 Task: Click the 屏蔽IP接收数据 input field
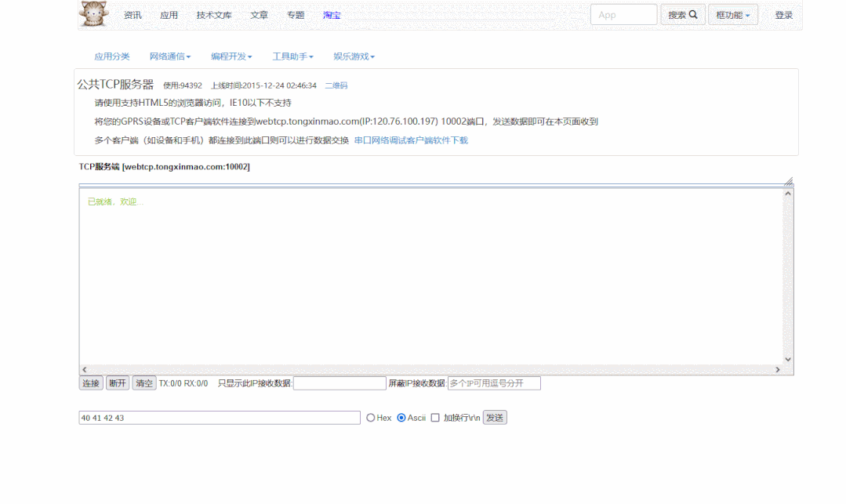[494, 383]
